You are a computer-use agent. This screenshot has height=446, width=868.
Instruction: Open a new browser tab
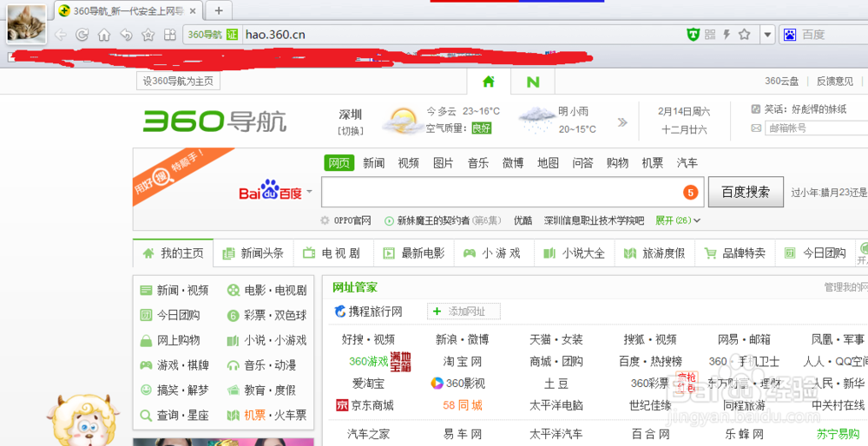coord(219,10)
